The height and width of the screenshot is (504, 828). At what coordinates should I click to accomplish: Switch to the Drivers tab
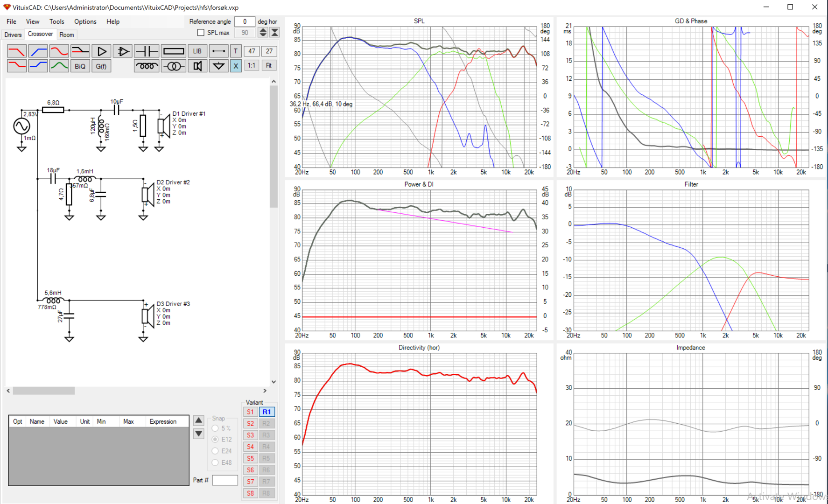coord(13,35)
